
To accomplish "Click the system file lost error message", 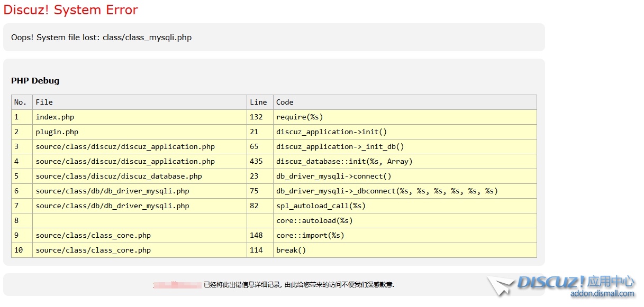I will (101, 38).
